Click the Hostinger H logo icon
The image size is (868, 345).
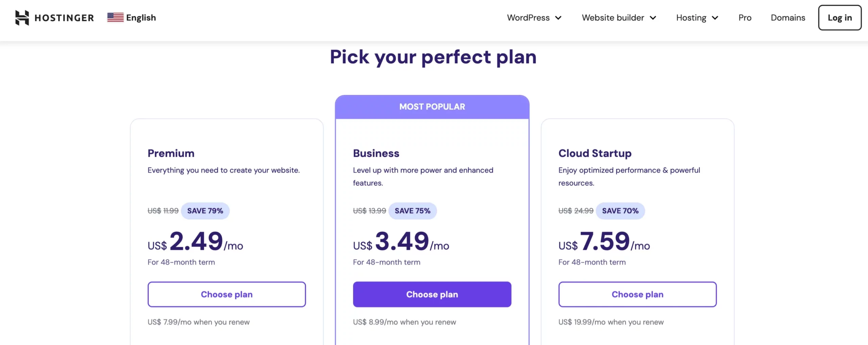pyautogui.click(x=22, y=18)
